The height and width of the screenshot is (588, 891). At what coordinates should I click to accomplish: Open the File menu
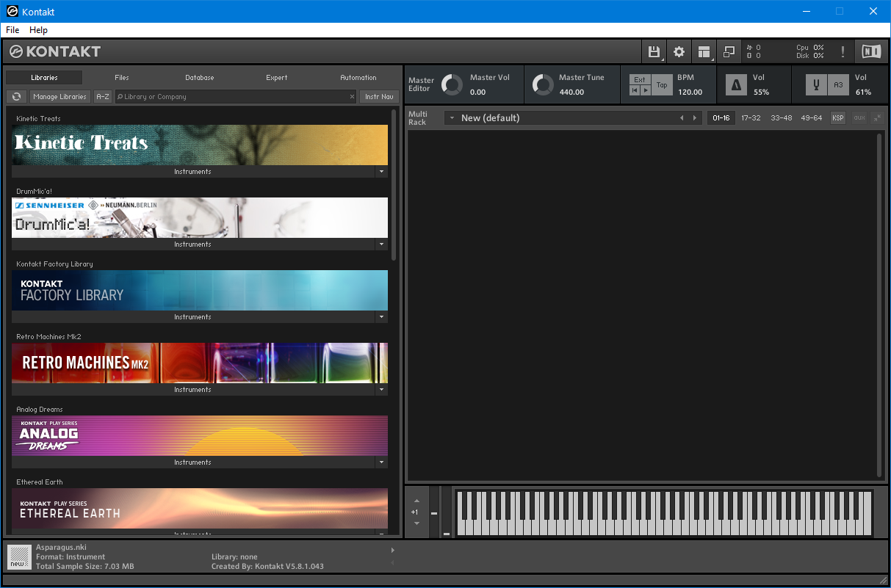pos(12,30)
